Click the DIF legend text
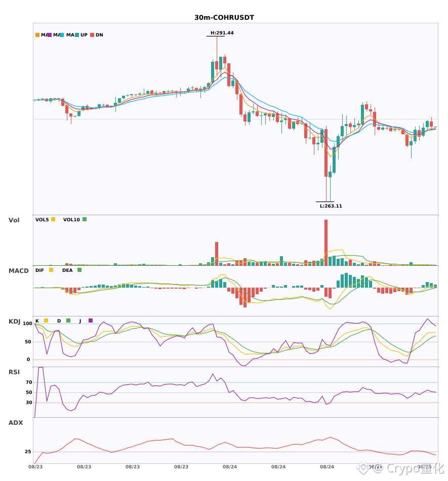The height and width of the screenshot is (481, 448). coord(39,270)
